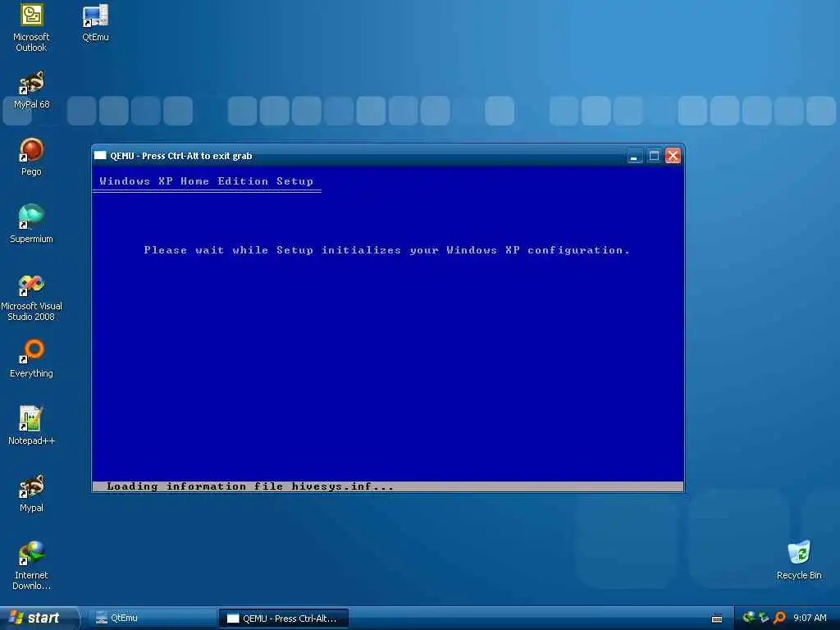Click 'Loading information file hivesys.inf' status bar
Viewport: 840px width, 630px height.
388,486
